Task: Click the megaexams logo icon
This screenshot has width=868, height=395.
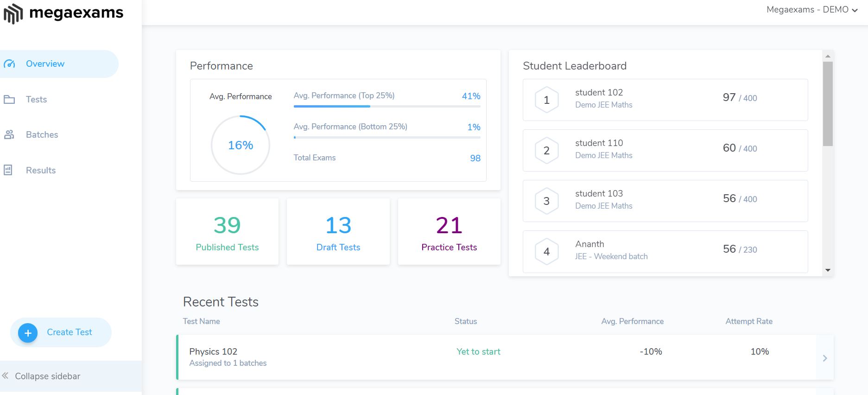Action: point(13,13)
